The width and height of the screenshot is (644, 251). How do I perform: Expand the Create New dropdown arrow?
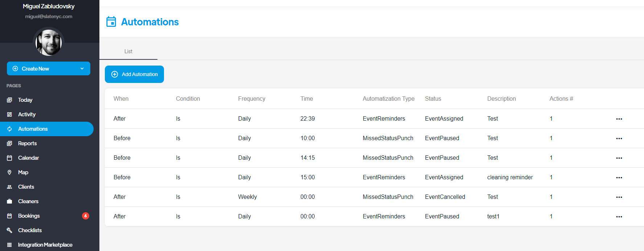coord(82,68)
